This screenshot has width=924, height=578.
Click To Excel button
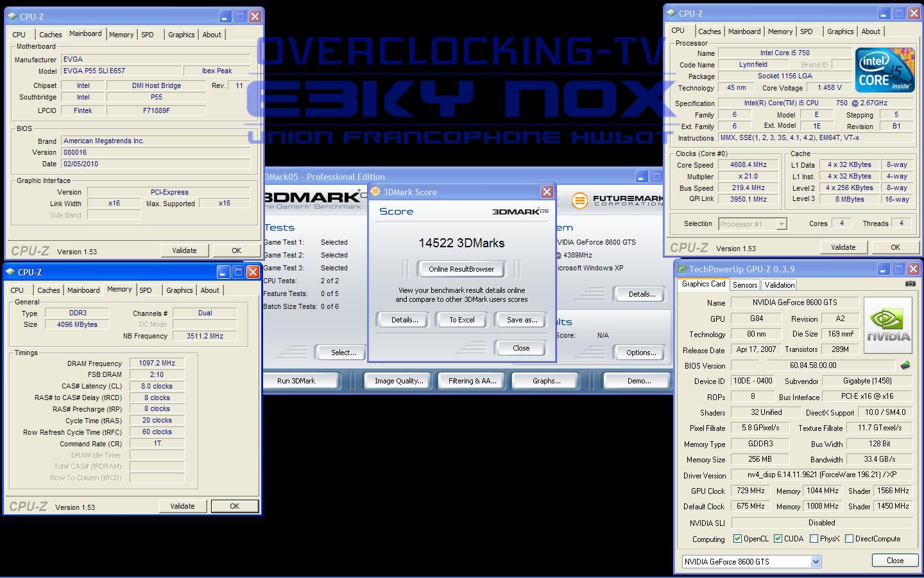(462, 320)
